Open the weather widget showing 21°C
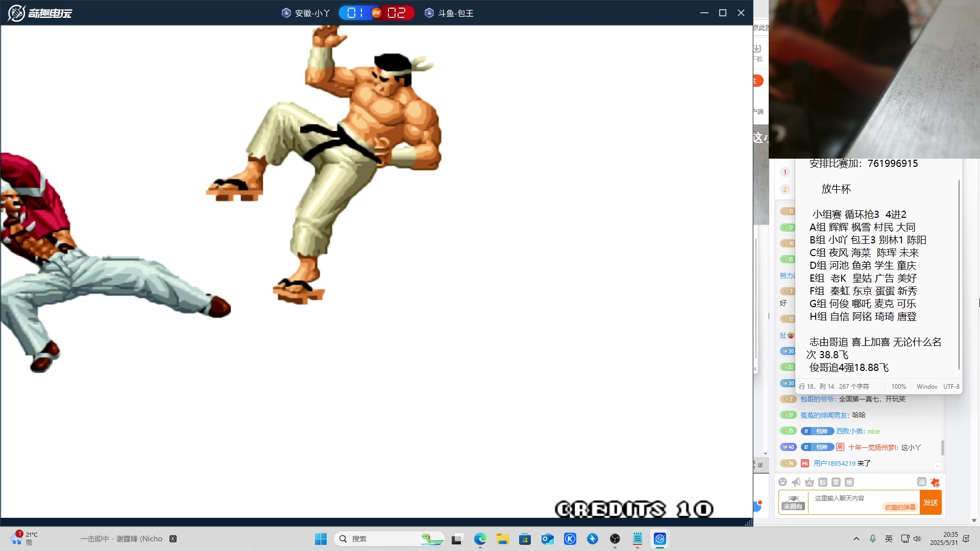Image resolution: width=980 pixels, height=551 pixels. pyautogui.click(x=23, y=538)
